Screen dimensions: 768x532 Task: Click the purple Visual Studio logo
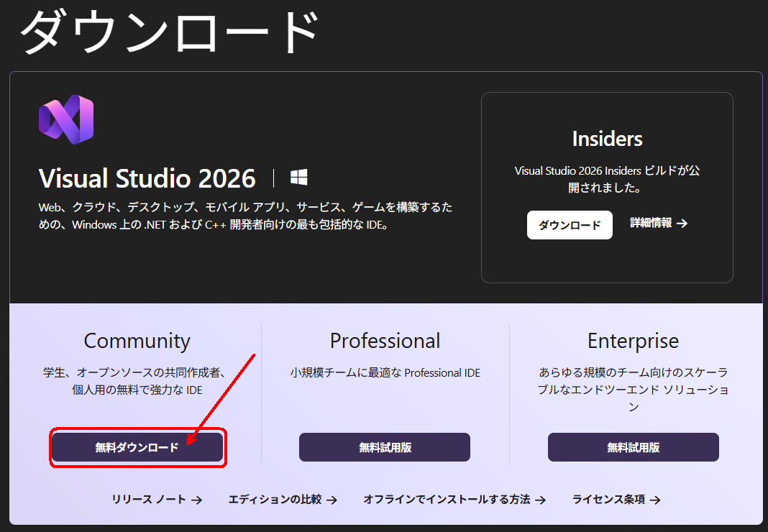[66, 119]
